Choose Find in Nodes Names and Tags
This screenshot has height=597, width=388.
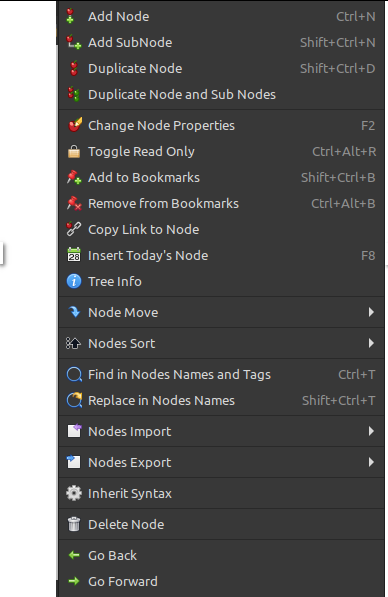[222, 375]
